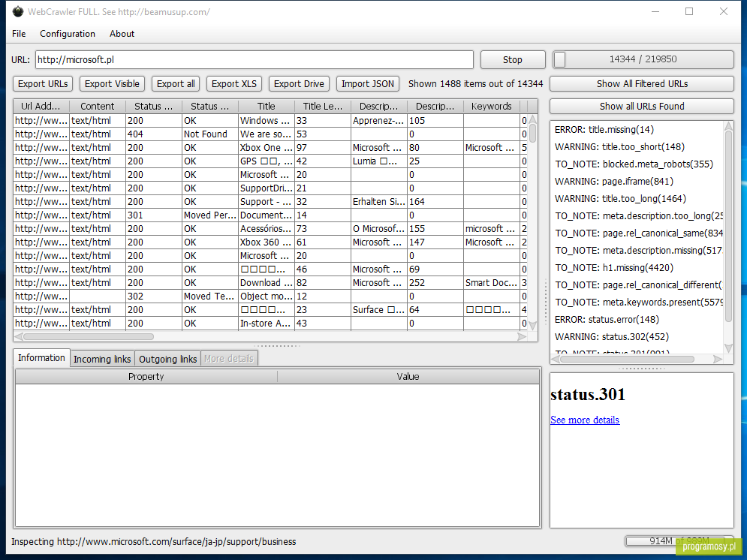The image size is (747, 560).
Task: Select filter ERROR: status.error(148)
Action: [x=607, y=320]
